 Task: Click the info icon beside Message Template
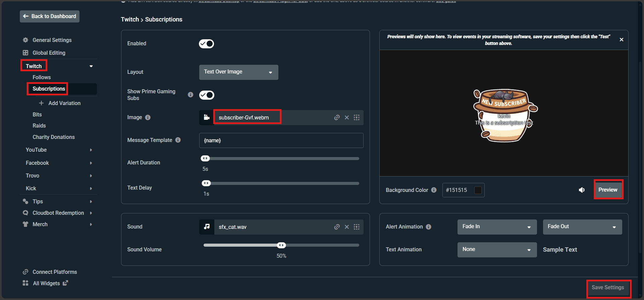(178, 140)
